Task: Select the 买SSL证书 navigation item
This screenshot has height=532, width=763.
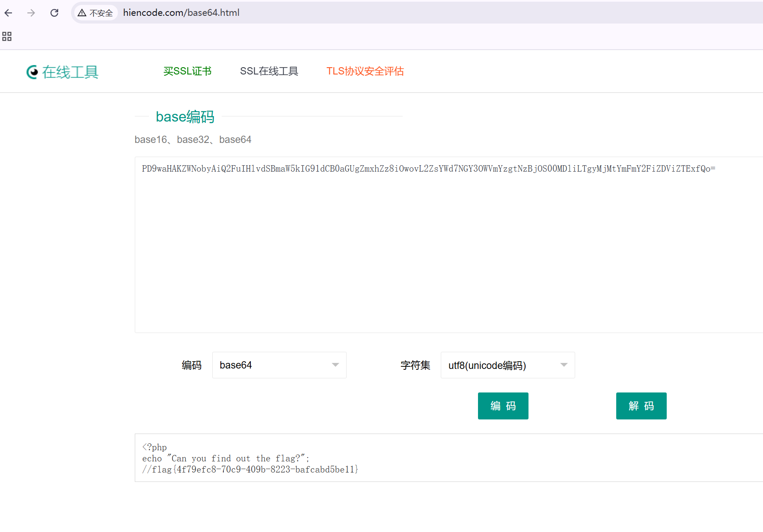Action: pos(187,71)
